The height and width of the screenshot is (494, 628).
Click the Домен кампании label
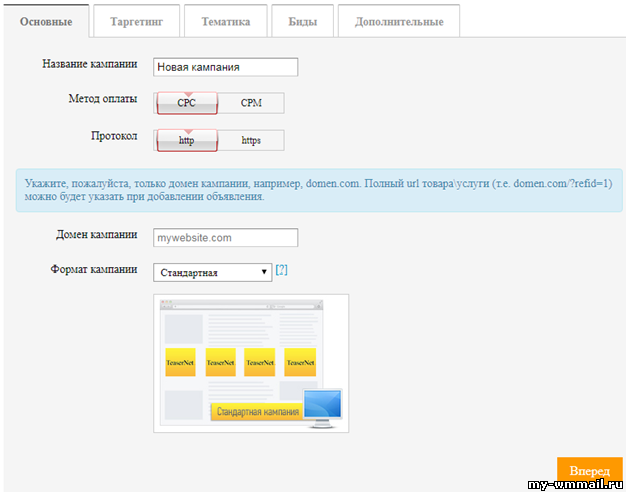(97, 234)
